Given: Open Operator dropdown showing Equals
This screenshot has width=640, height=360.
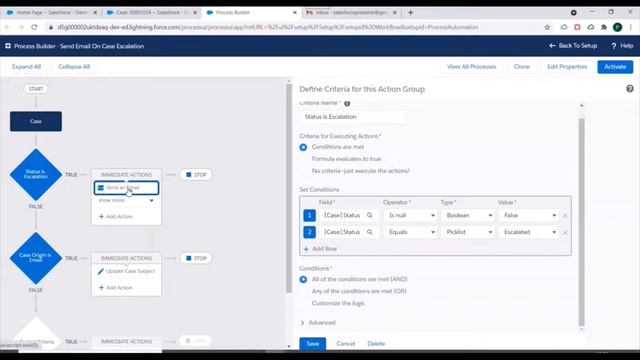Looking at the screenshot, I should click(410, 232).
